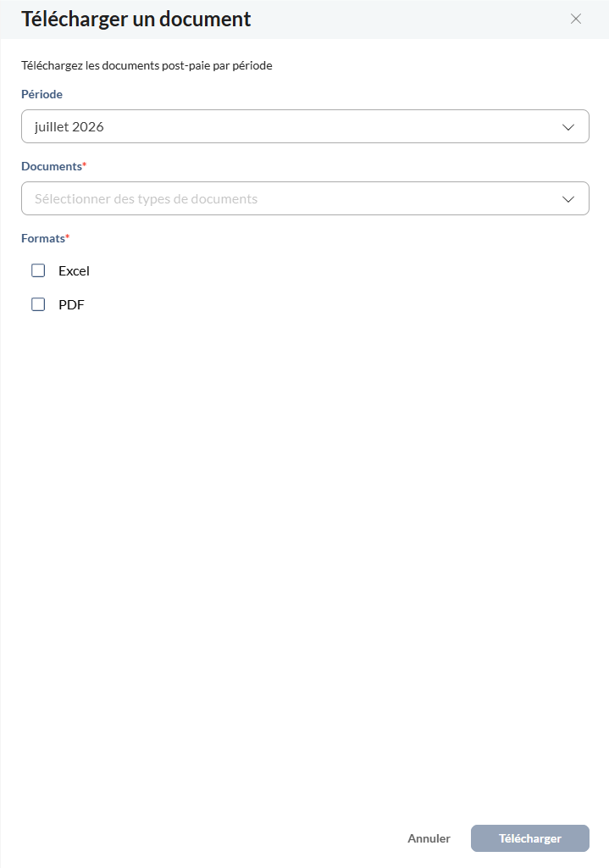
Task: Focus the Sélectionner des types de documents placeholder
Action: [146, 198]
